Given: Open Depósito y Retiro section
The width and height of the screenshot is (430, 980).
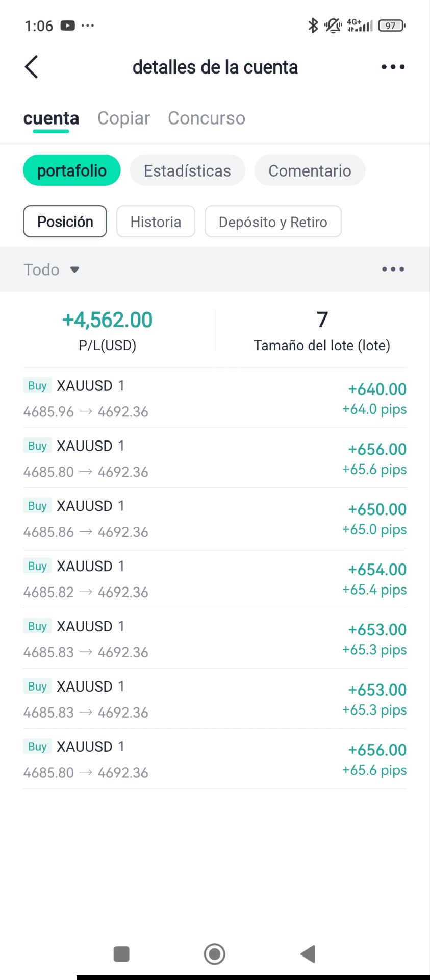Looking at the screenshot, I should [x=273, y=222].
